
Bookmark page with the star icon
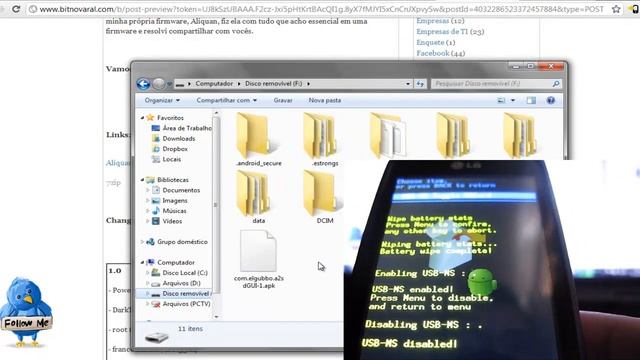click(x=616, y=9)
